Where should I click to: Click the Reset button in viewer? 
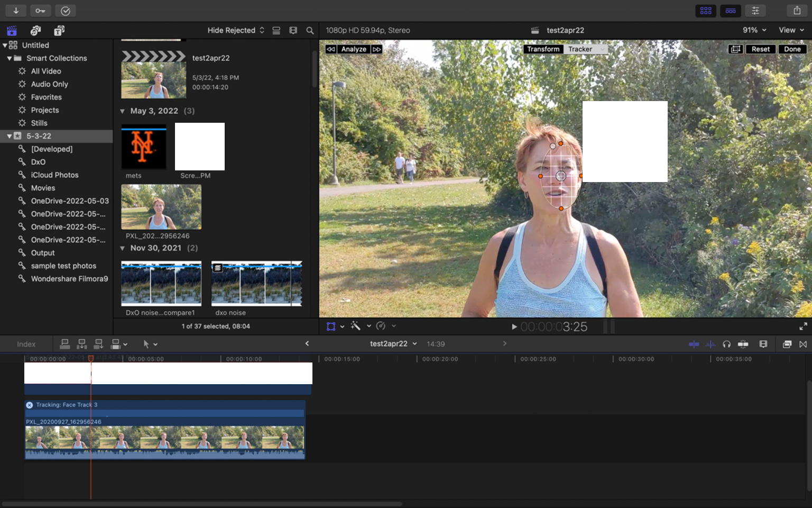point(760,49)
